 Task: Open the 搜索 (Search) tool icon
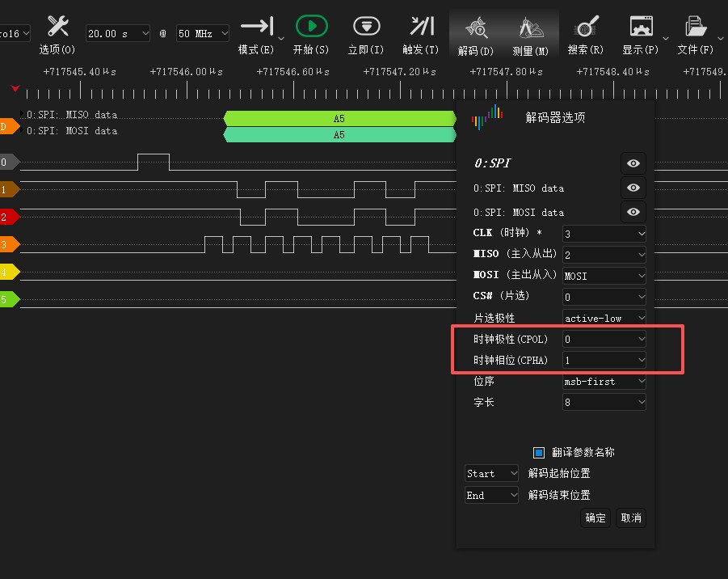(x=586, y=27)
